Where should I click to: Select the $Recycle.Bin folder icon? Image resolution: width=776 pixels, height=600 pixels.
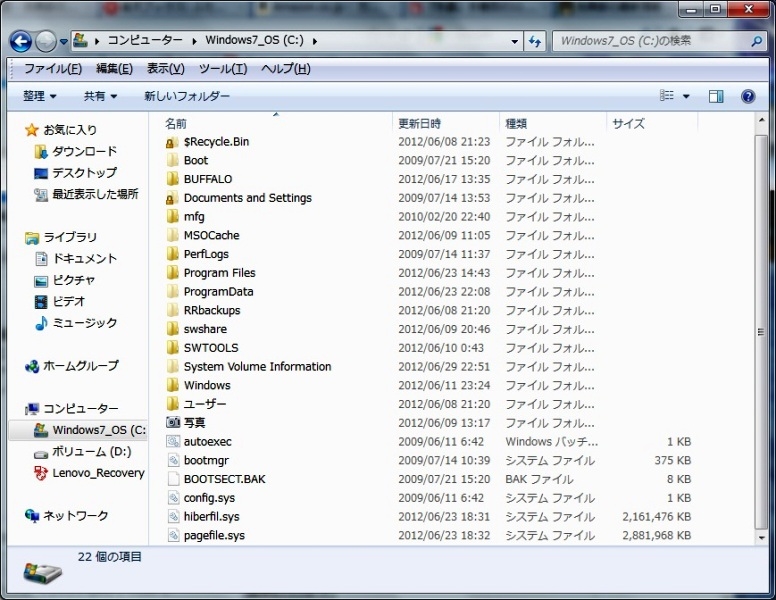pyautogui.click(x=172, y=143)
